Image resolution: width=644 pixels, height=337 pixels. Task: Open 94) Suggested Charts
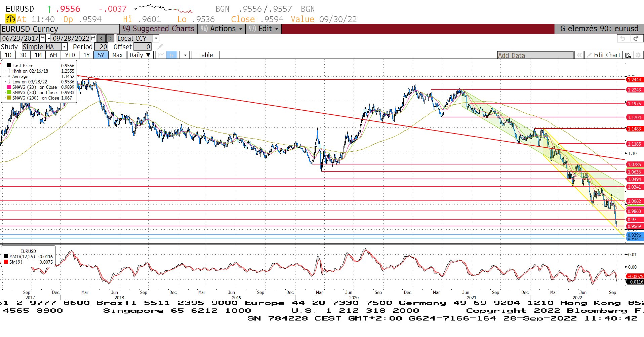tap(159, 29)
